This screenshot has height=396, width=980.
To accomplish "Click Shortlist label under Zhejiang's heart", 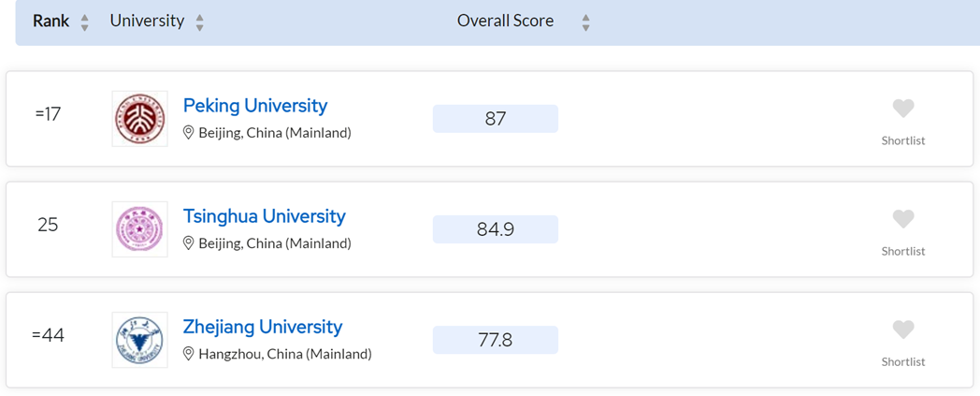I will pos(903,361).
